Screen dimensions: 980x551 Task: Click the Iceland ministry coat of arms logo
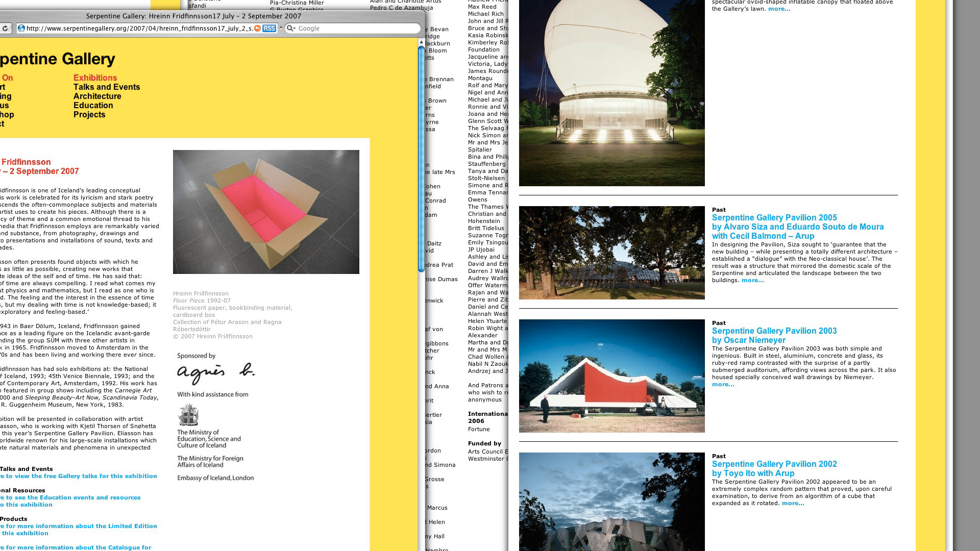[x=188, y=415]
